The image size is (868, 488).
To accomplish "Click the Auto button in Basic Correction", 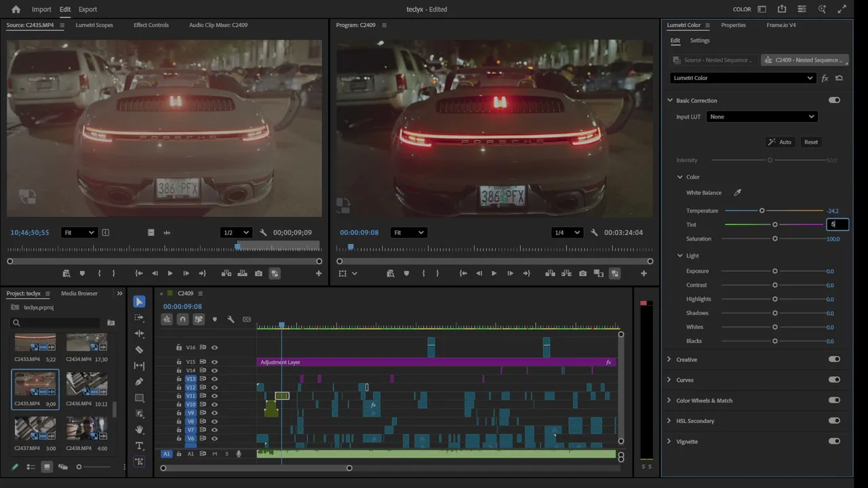I will [x=780, y=142].
